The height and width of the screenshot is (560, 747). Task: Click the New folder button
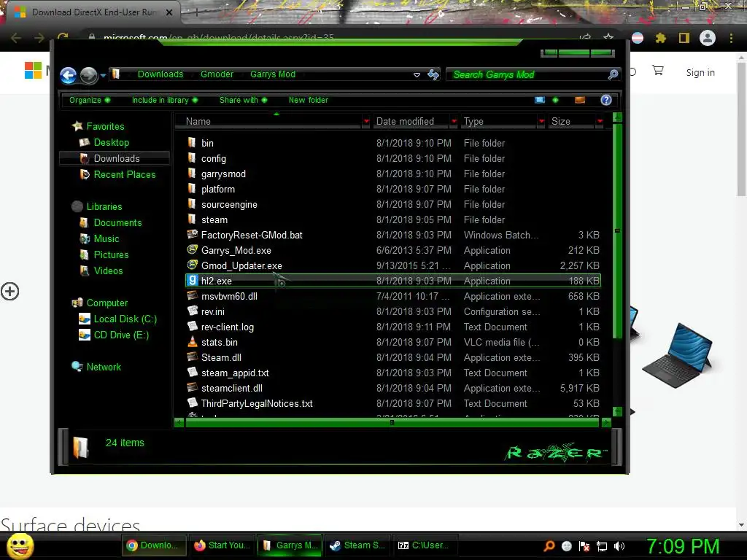click(x=309, y=100)
